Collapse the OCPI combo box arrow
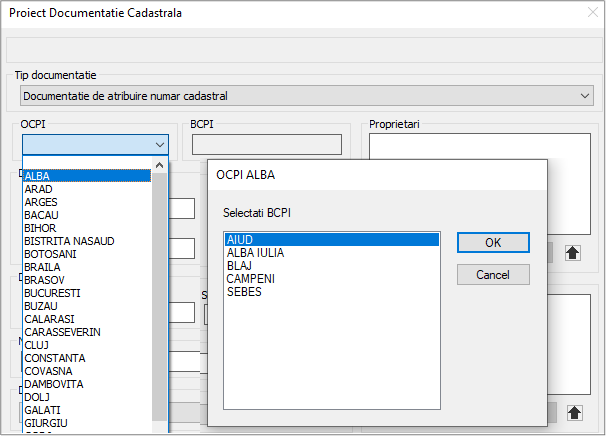Image resolution: width=606 pixels, height=436 pixels. [159, 145]
